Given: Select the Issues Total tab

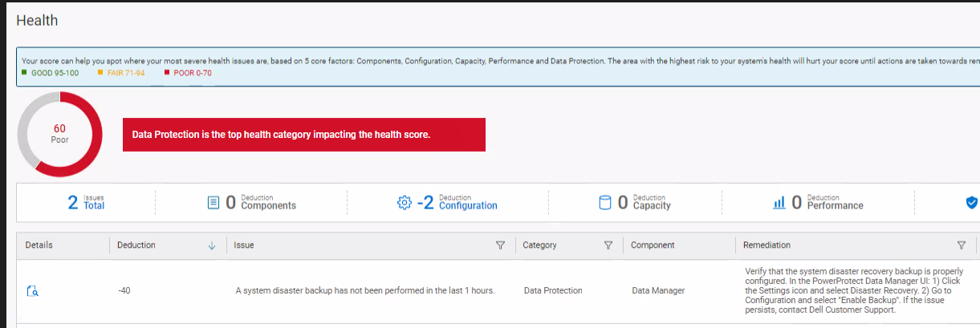Looking at the screenshot, I should click(x=87, y=203).
